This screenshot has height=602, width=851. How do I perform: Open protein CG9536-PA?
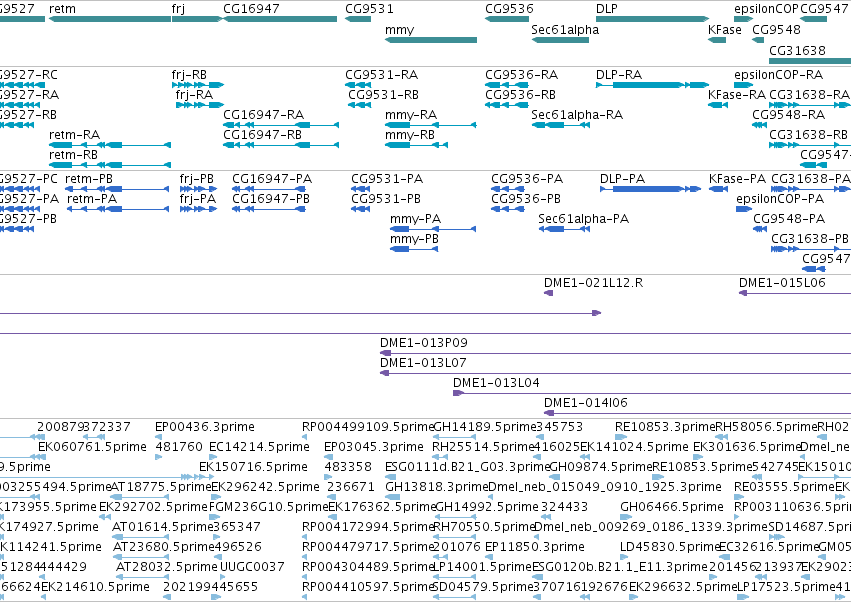507,189
